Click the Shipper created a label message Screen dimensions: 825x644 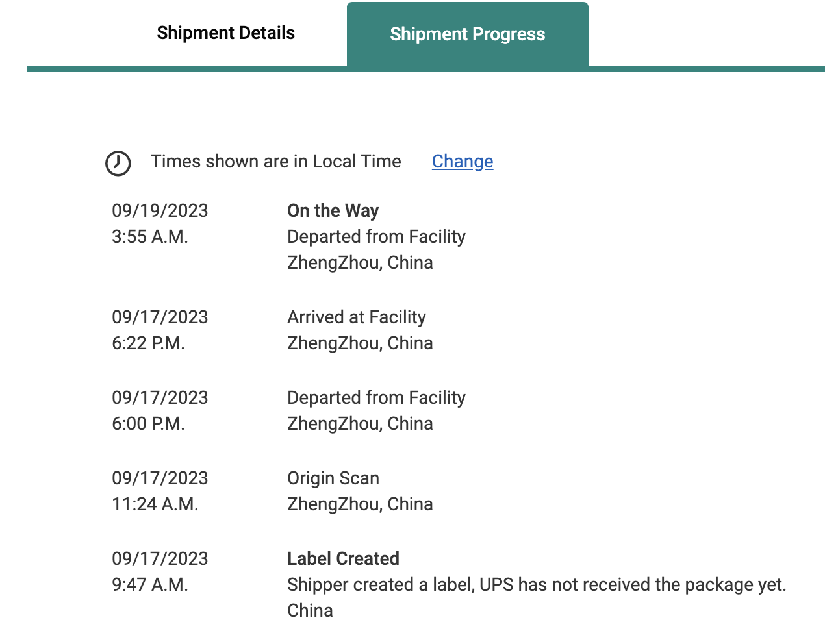click(537, 585)
